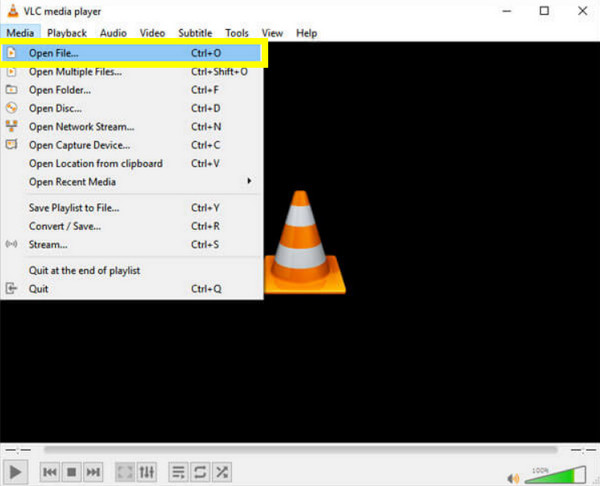Select Convert / Save... entry
The image size is (600, 486).
tap(132, 226)
